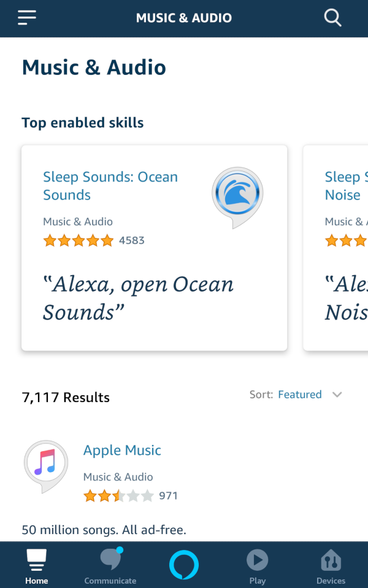The height and width of the screenshot is (588, 368).
Task: Tap the Music & Audio page heading
Action: (x=94, y=68)
